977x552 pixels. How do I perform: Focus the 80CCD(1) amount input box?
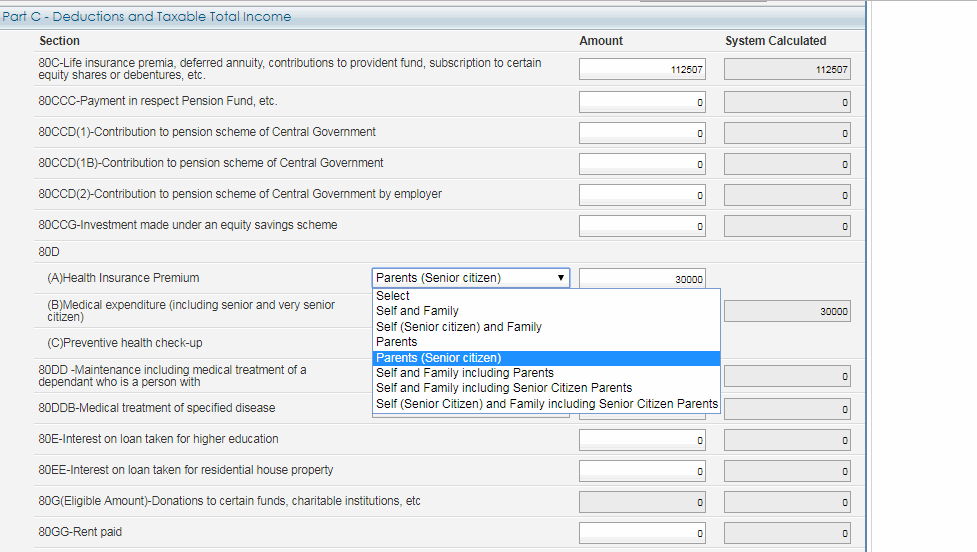(x=642, y=133)
